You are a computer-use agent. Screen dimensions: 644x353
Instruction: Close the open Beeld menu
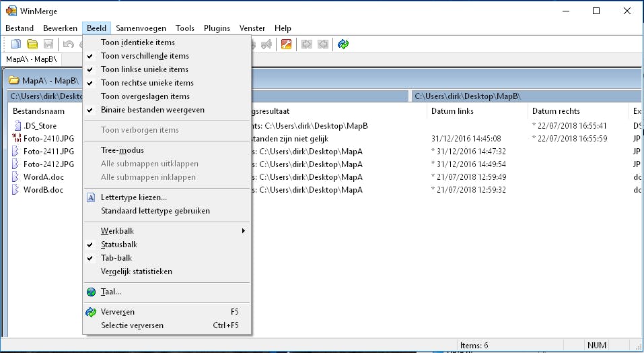pos(96,28)
